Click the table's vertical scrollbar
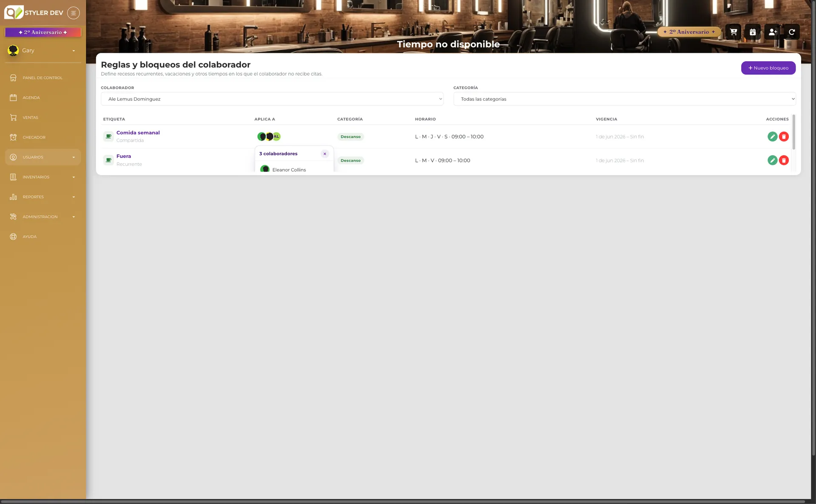This screenshot has height=504, width=816. [793, 132]
